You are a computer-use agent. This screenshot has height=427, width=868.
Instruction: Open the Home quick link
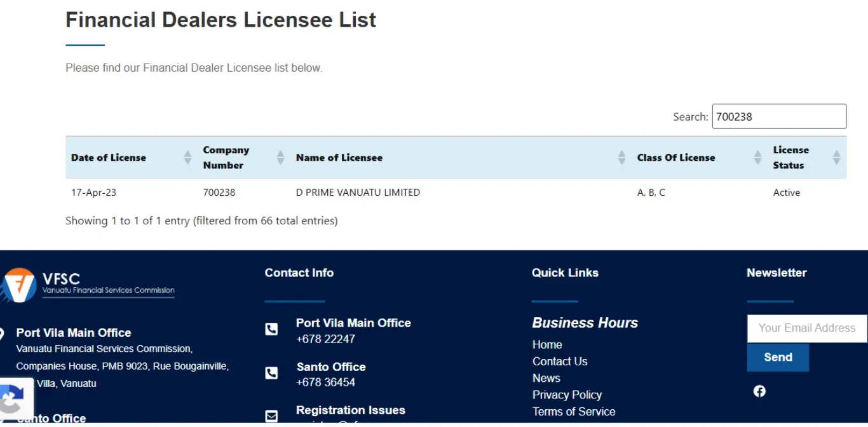coord(547,344)
